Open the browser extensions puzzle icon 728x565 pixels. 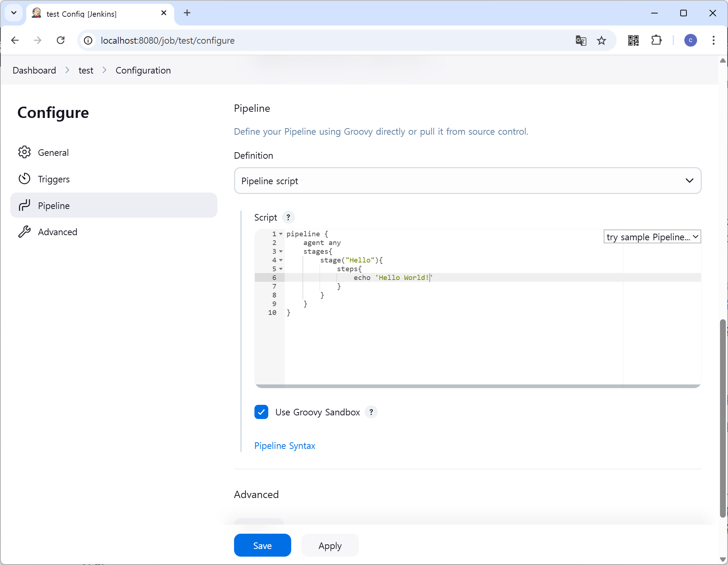[x=656, y=40]
